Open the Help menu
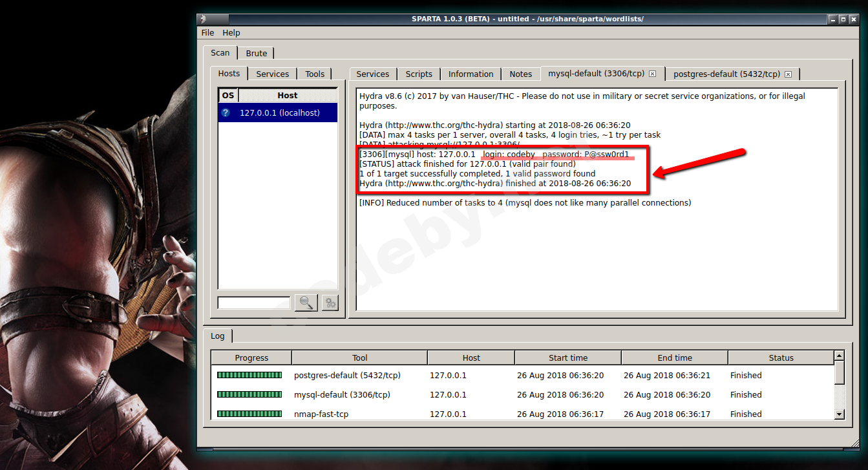 click(231, 32)
